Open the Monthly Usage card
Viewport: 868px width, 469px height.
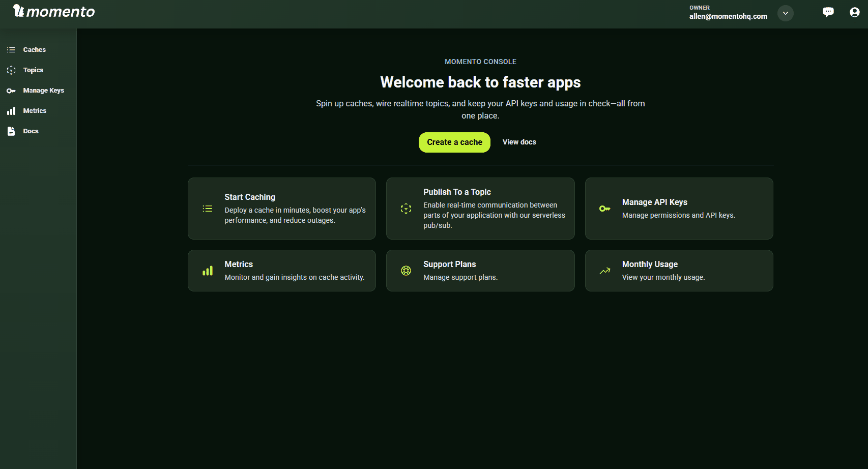pyautogui.click(x=679, y=270)
